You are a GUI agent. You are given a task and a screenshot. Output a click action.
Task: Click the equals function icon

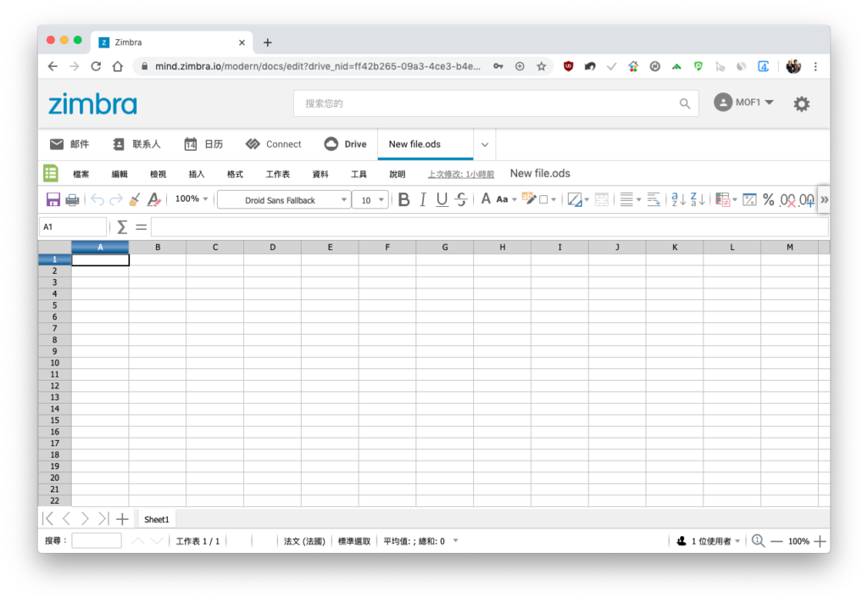[x=142, y=227]
